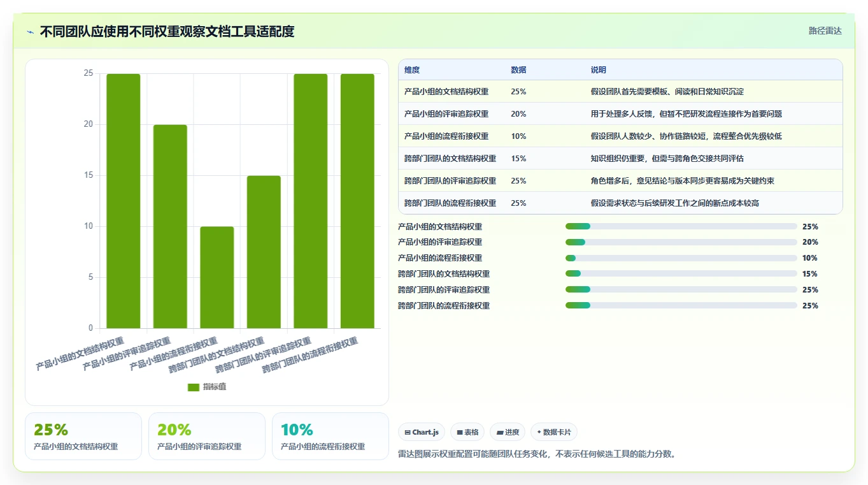
Task: Click progress bar of 跨部门团队的评审追踪权重
Action: point(681,290)
